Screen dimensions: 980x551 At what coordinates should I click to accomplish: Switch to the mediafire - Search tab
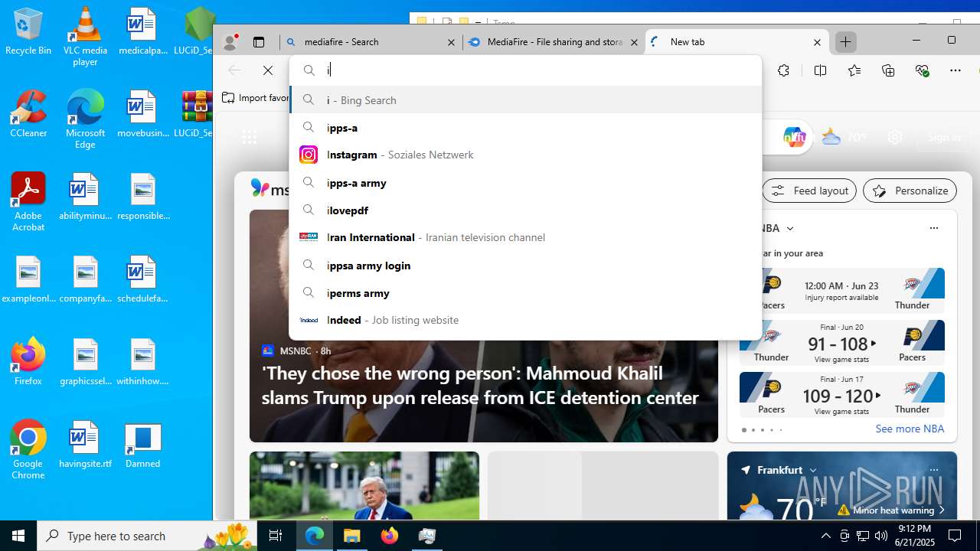pos(371,42)
